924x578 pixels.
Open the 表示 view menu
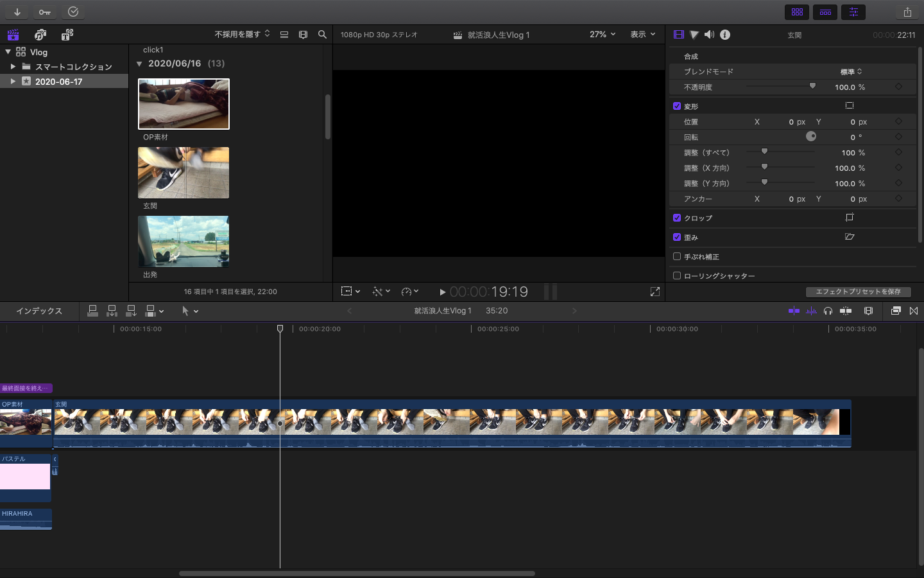[x=642, y=35]
